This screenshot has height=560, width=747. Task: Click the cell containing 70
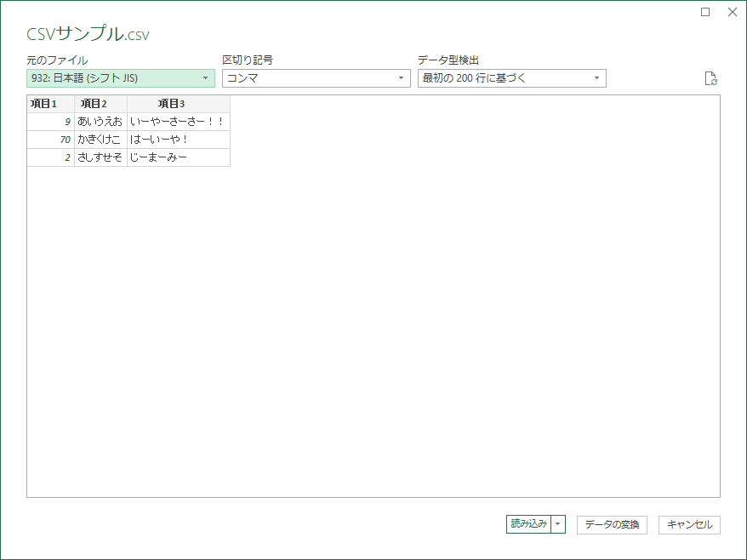tap(50, 140)
